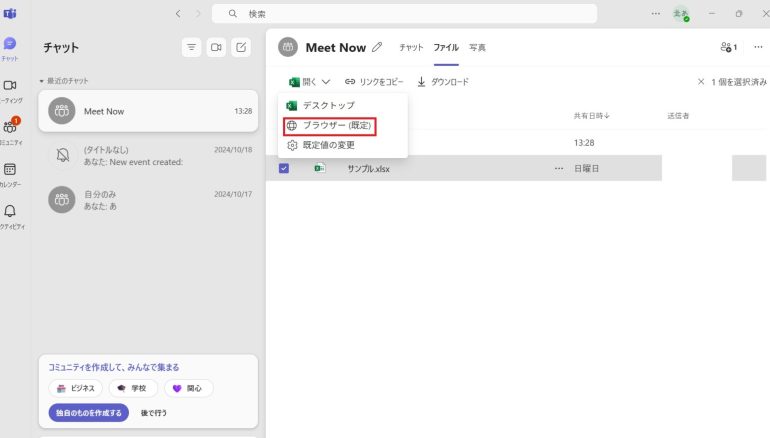Open Communities icon with notification badge
The image size is (770, 438).
[x=10, y=130]
